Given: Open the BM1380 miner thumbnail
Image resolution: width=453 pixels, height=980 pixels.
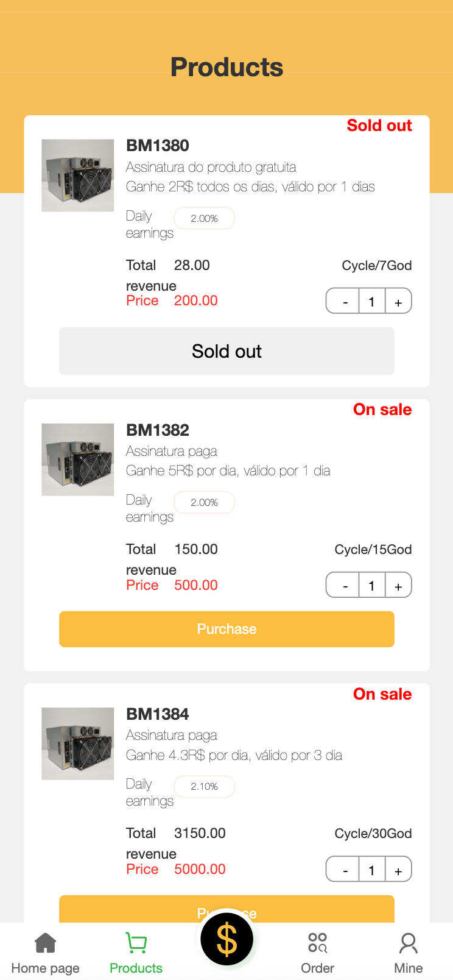Looking at the screenshot, I should click(77, 176).
